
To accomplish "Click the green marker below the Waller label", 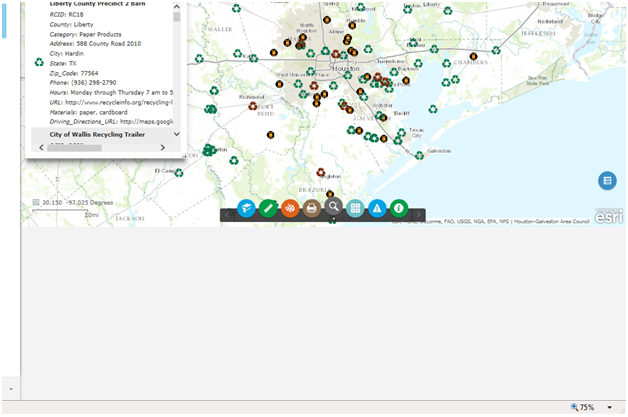I will tap(238, 53).
